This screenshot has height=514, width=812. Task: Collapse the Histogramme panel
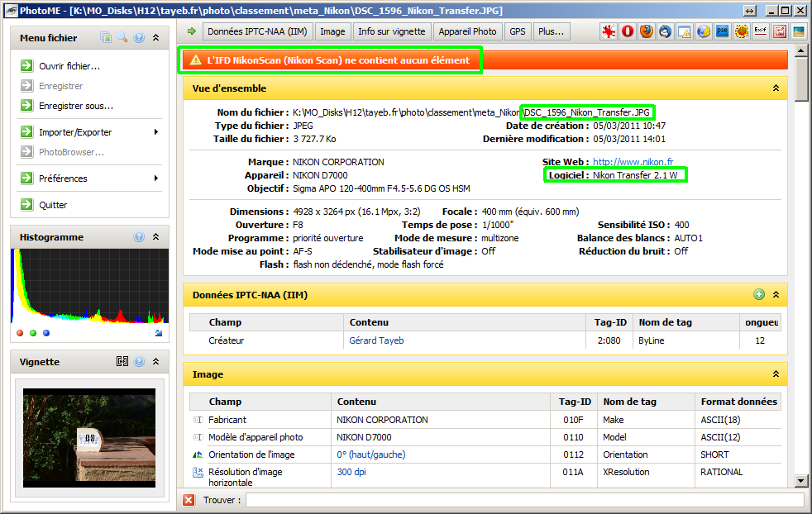(156, 236)
